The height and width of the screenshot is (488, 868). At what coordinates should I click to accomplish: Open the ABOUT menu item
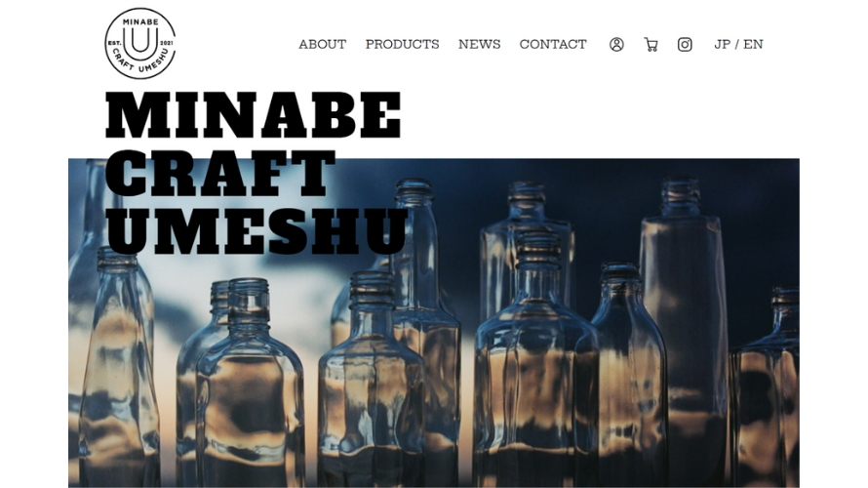322,44
